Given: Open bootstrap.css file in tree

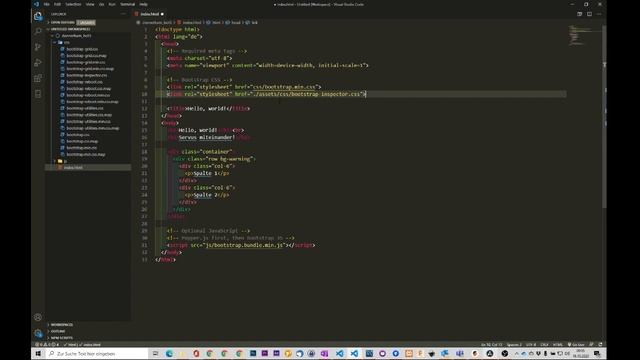Looking at the screenshot, I should (78, 134).
